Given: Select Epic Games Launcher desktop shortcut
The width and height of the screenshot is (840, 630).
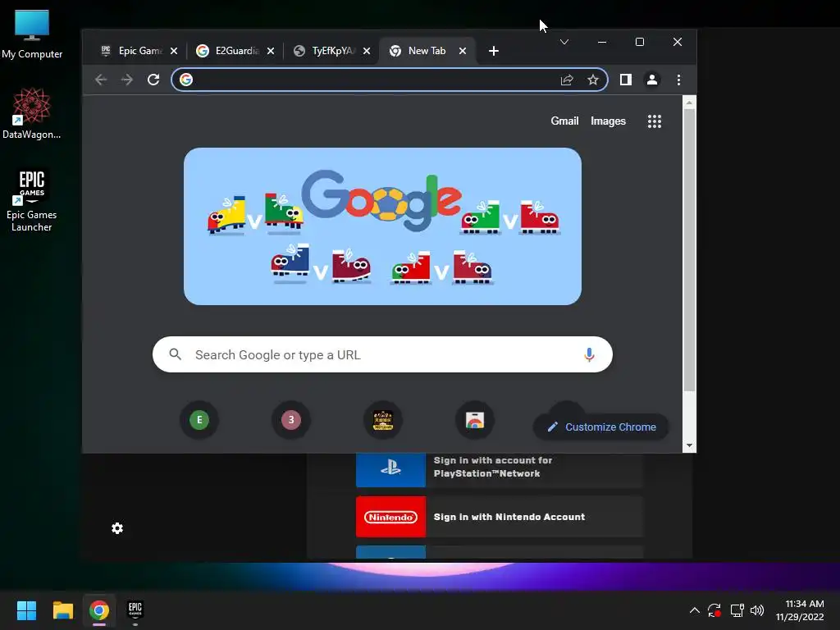Looking at the screenshot, I should [x=32, y=199].
